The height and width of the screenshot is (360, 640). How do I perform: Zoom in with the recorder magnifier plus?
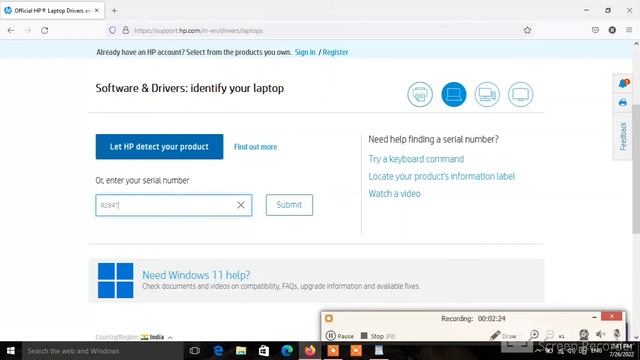point(534,335)
